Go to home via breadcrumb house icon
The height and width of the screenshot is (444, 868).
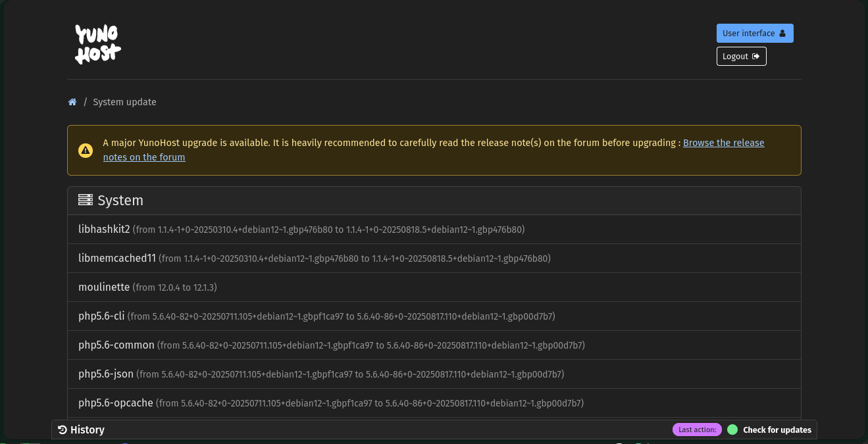click(72, 102)
